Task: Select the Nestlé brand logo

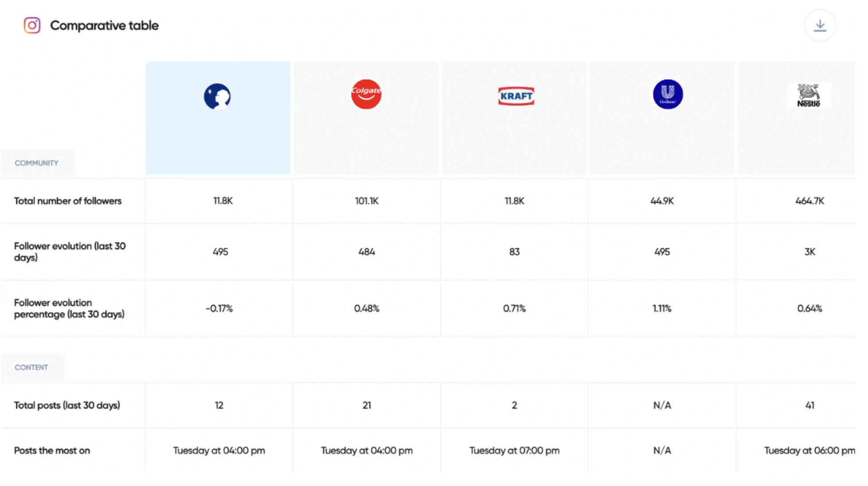Action: tap(809, 96)
